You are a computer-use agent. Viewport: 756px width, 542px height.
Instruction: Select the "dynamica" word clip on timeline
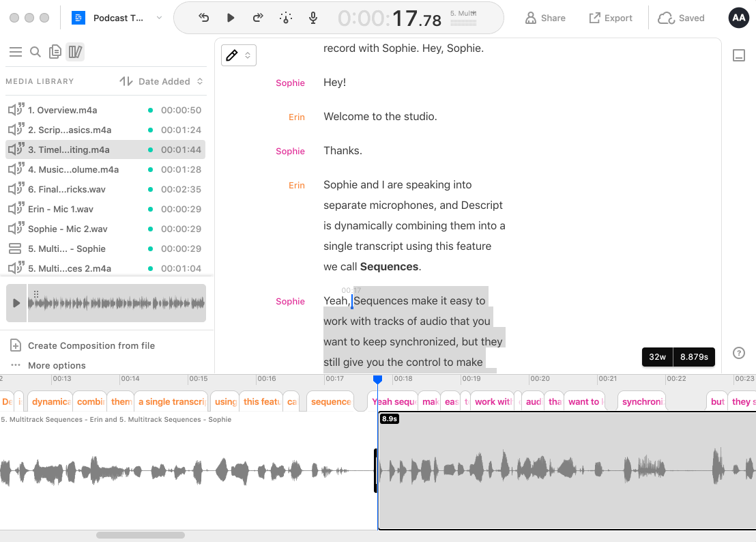coord(50,401)
